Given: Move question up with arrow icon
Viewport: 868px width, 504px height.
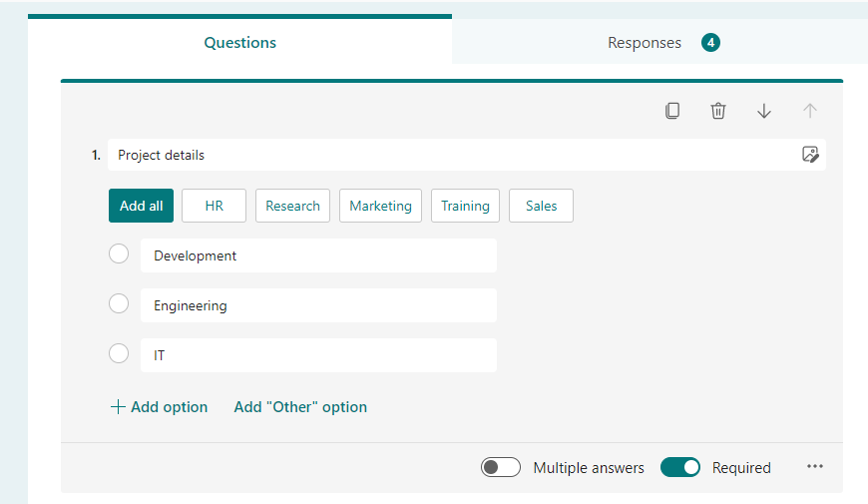Looking at the screenshot, I should point(810,111).
